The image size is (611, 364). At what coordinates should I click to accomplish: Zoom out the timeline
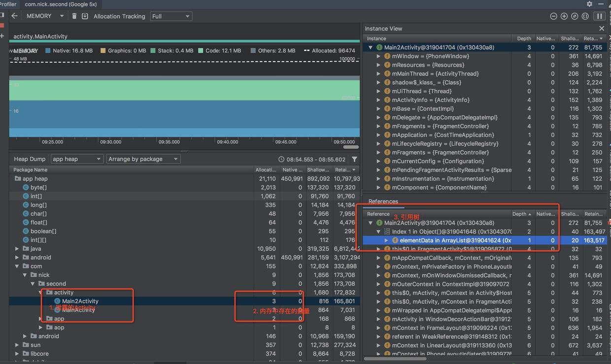pos(554,16)
